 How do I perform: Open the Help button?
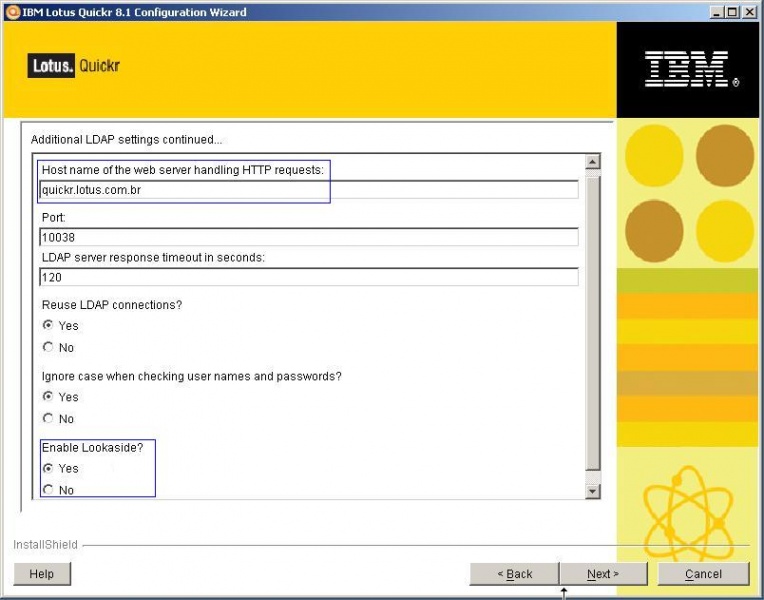42,574
